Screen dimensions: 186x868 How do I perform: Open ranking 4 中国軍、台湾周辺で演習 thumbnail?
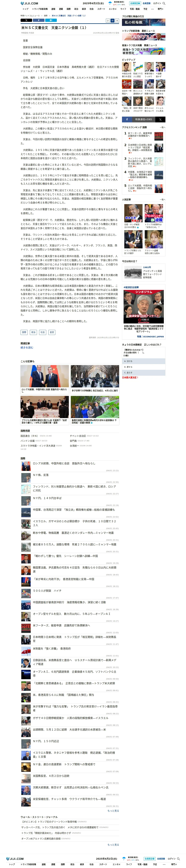159,175
